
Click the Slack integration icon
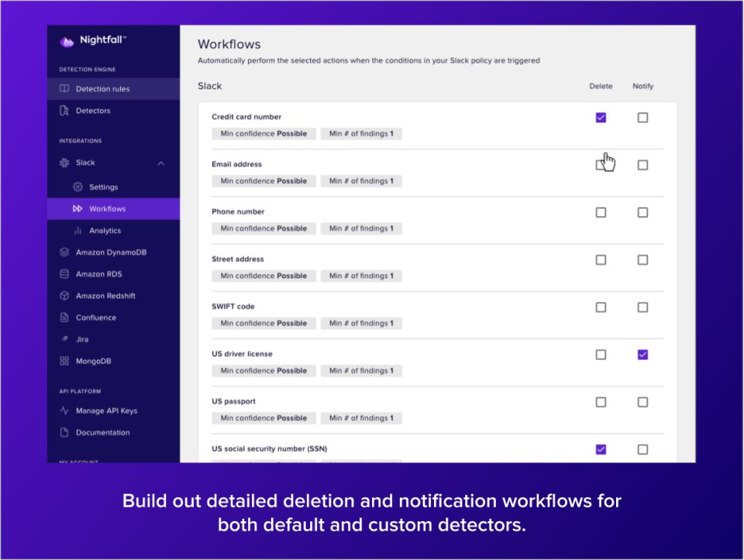[64, 163]
